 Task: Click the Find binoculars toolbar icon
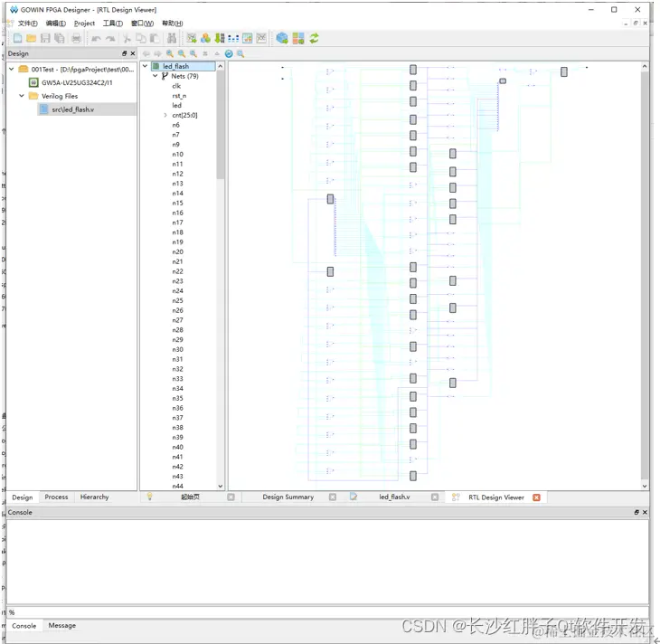pos(172,39)
